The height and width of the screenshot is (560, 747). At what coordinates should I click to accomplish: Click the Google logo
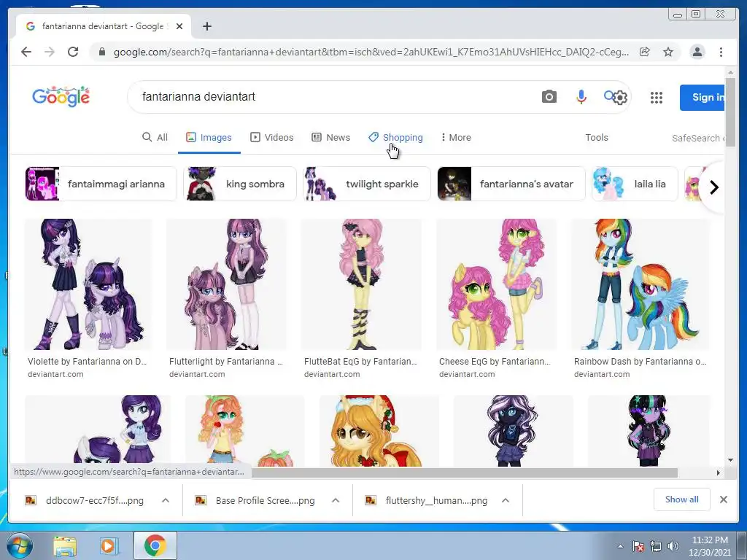(x=61, y=97)
